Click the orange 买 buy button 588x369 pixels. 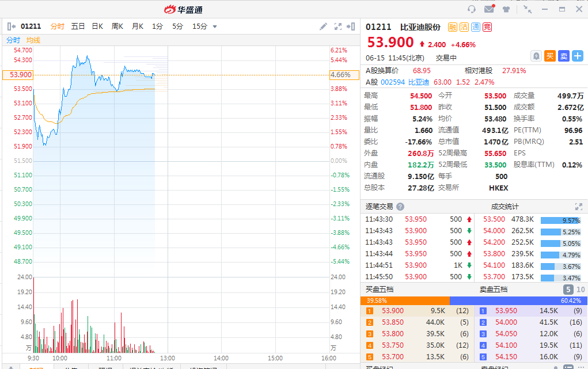tap(550, 56)
